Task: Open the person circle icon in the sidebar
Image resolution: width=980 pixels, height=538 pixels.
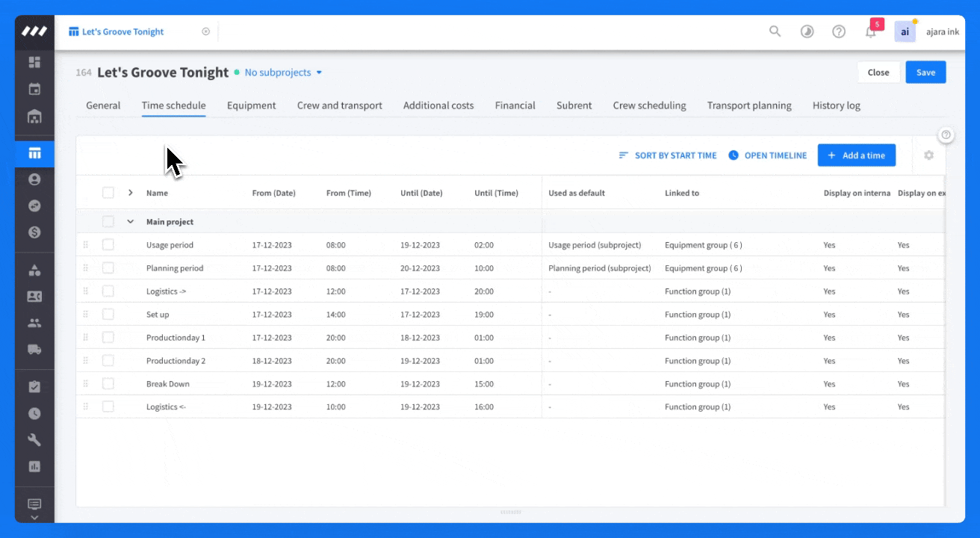Action: point(34,179)
